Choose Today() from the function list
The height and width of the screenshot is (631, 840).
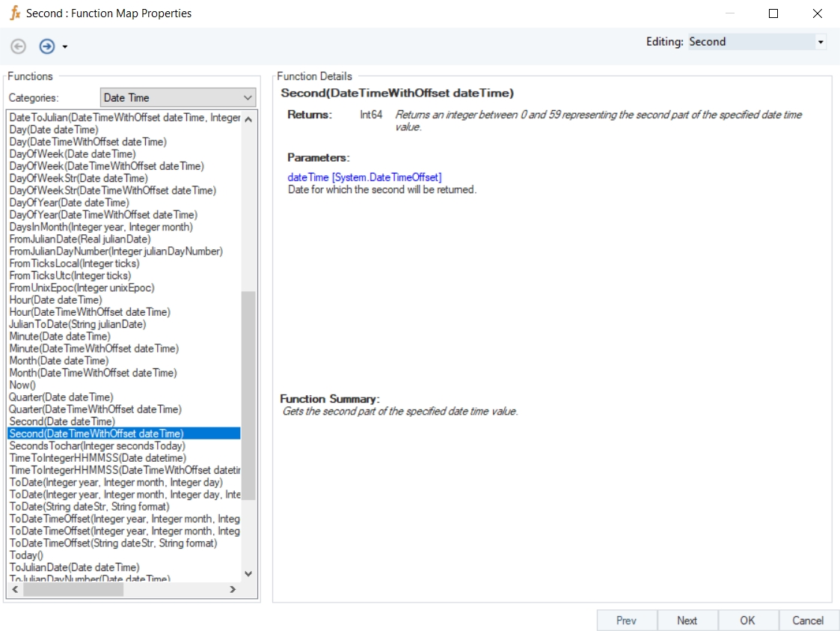coord(26,555)
